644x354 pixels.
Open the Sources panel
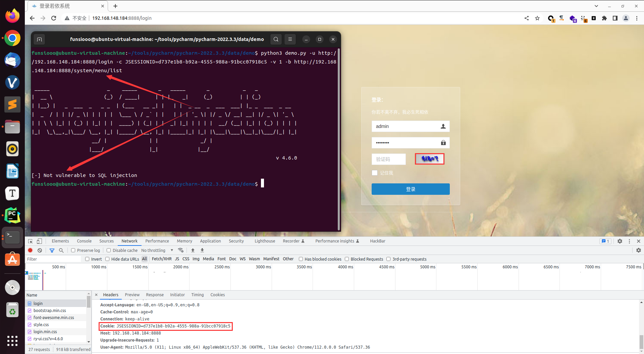[x=106, y=241]
